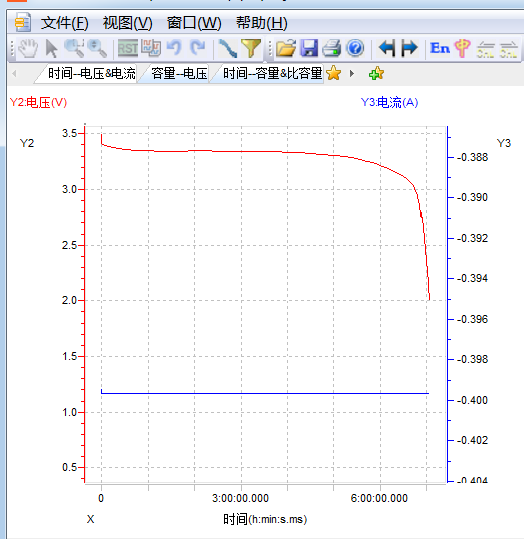Click the red Y2:电压(V) axis label
524x539 pixels.
38,102
